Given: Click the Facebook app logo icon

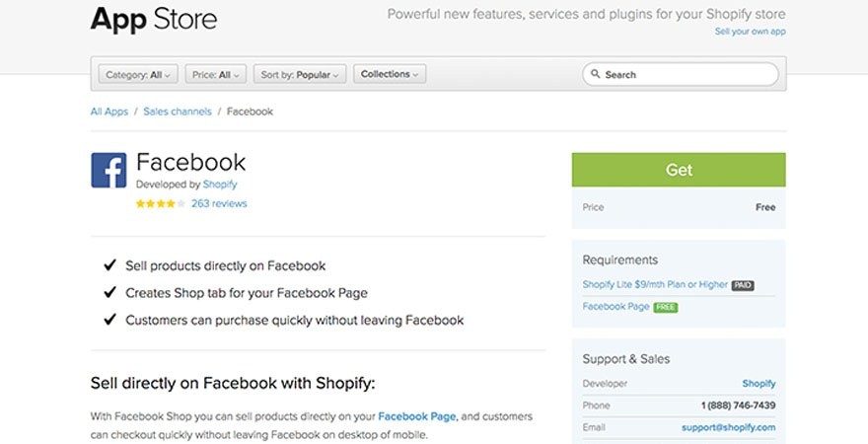Looking at the screenshot, I should (108, 170).
